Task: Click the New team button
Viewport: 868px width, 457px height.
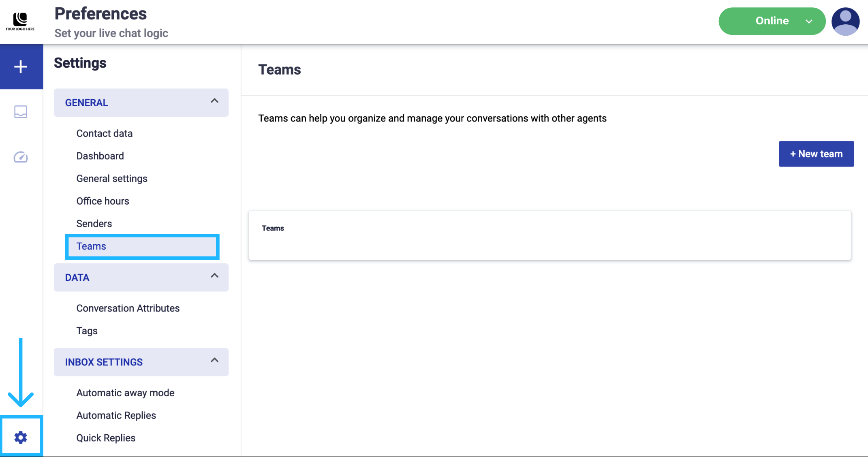Action: point(816,154)
